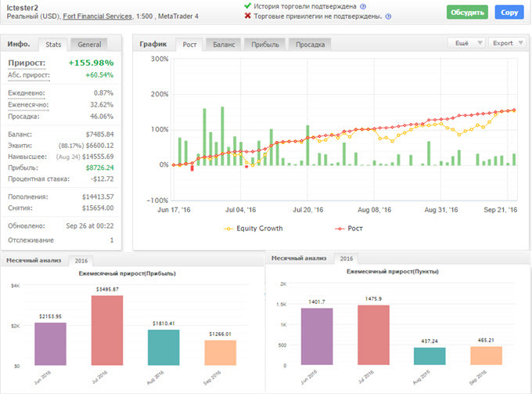Screen dimensions: 532x394
Task: Click the drawdown value 46.06%
Action: coord(102,117)
